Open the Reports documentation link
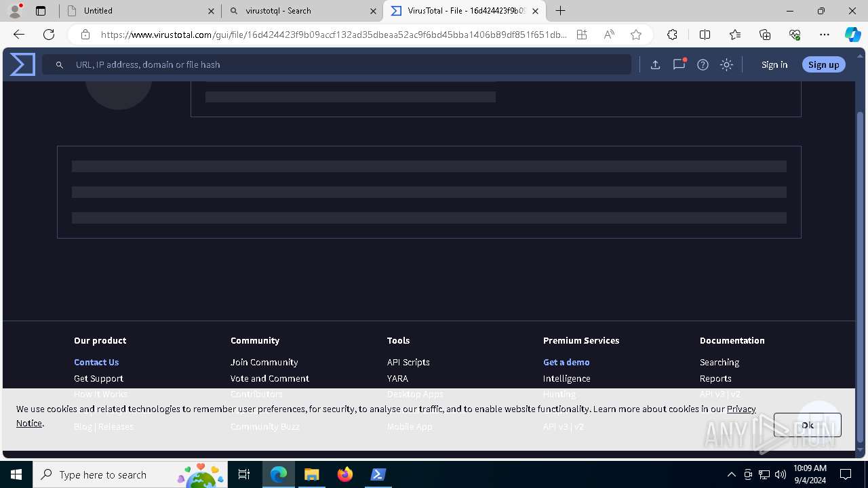868x488 pixels. click(715, 379)
